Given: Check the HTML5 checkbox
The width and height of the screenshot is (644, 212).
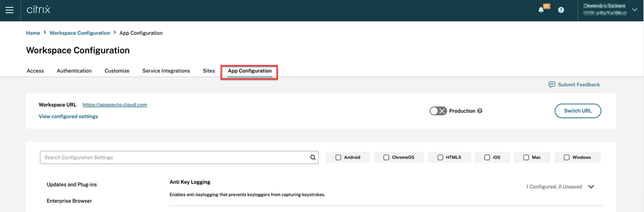Looking at the screenshot, I should pos(440,157).
